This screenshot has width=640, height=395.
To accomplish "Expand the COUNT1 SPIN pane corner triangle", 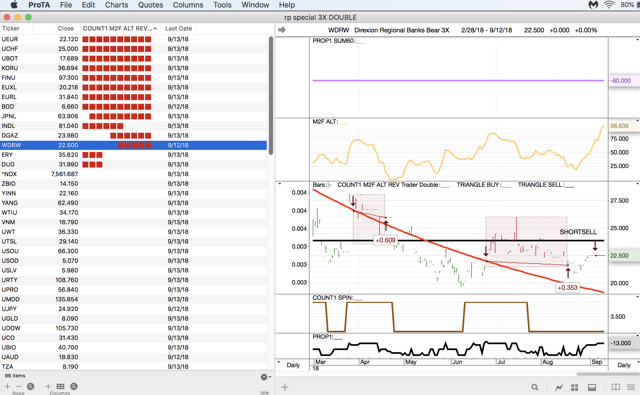I will point(638,297).
